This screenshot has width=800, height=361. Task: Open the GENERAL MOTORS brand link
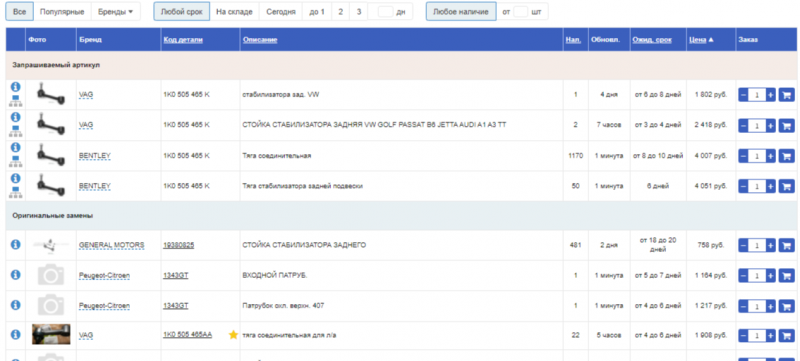[x=111, y=245]
